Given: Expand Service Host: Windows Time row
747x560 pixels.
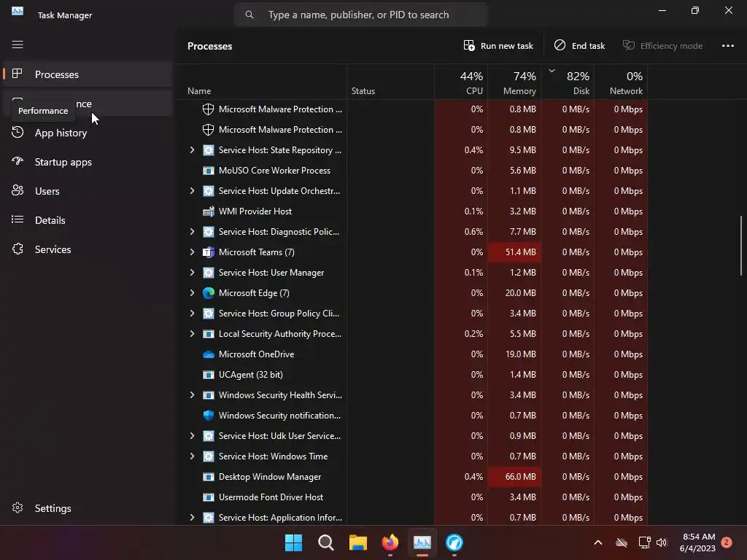Looking at the screenshot, I should 192,456.
